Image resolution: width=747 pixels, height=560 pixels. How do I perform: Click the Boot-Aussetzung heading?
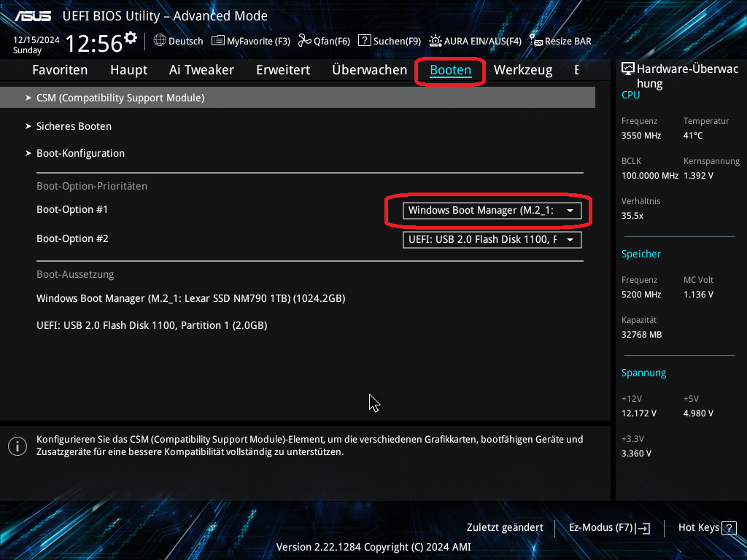click(x=75, y=275)
